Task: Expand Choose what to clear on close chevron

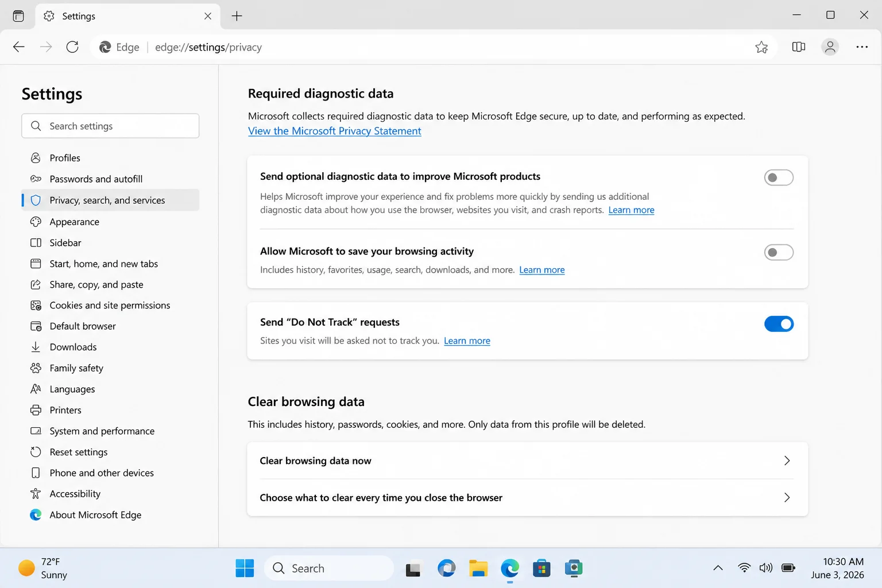Action: pyautogui.click(x=787, y=497)
